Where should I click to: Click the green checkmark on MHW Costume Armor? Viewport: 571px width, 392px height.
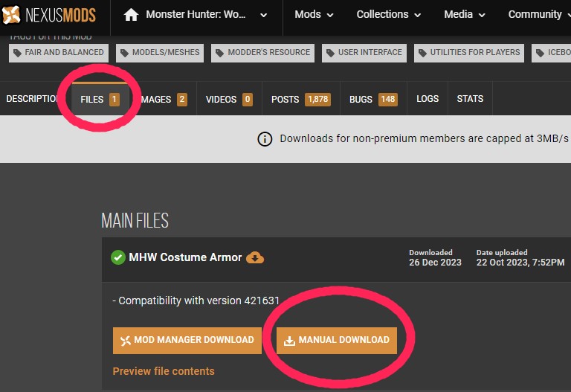pos(118,257)
